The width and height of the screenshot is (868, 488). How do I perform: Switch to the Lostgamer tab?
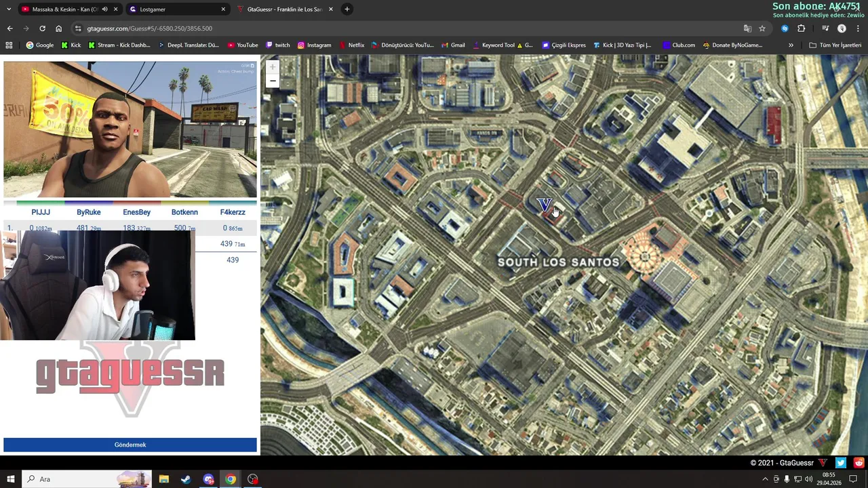[x=176, y=9]
